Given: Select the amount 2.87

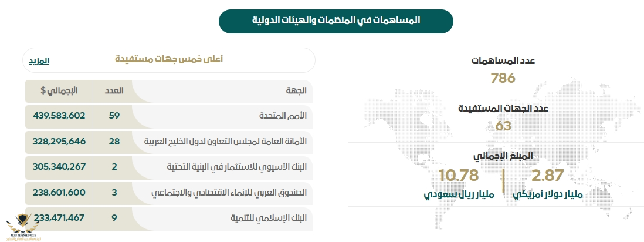Looking at the screenshot, I should click(x=547, y=175).
